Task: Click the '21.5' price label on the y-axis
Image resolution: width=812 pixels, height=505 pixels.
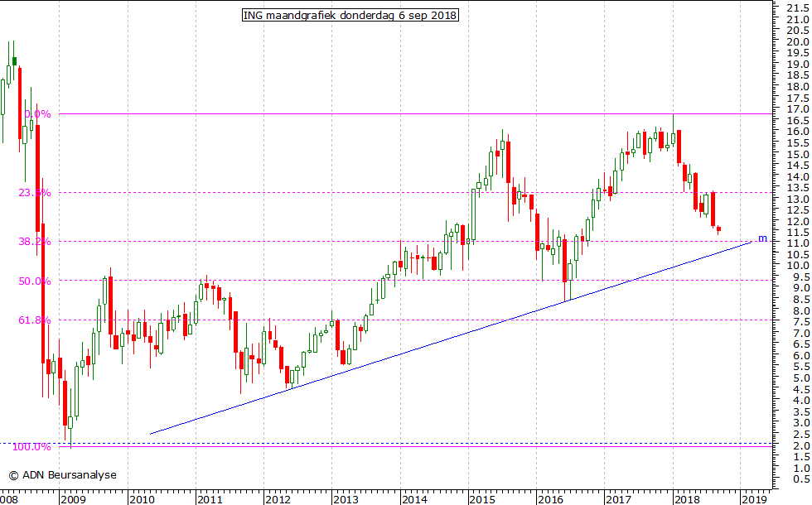Action: tap(797, 7)
